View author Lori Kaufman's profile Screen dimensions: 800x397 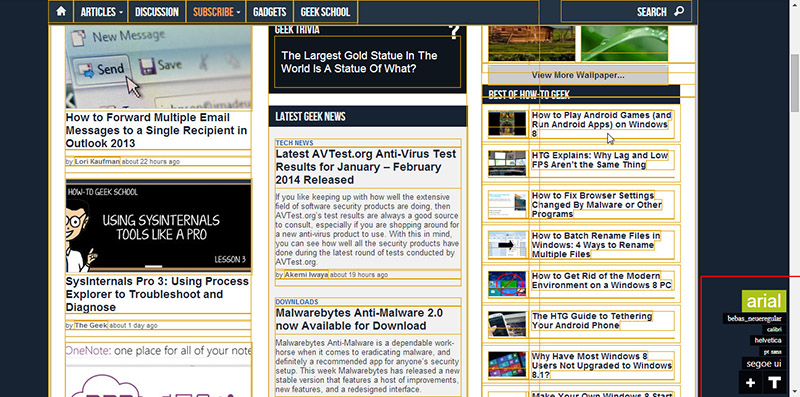(97, 161)
